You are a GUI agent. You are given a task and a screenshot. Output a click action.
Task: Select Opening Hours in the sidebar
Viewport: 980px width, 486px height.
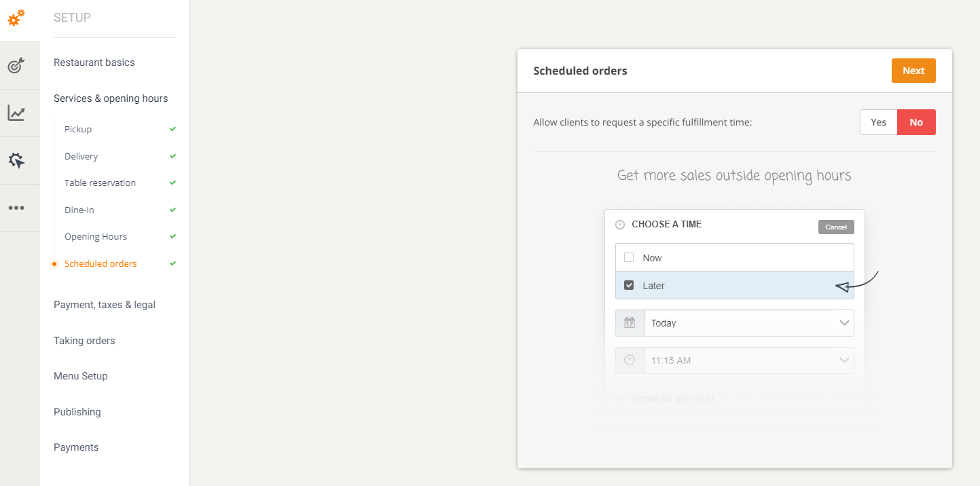96,237
